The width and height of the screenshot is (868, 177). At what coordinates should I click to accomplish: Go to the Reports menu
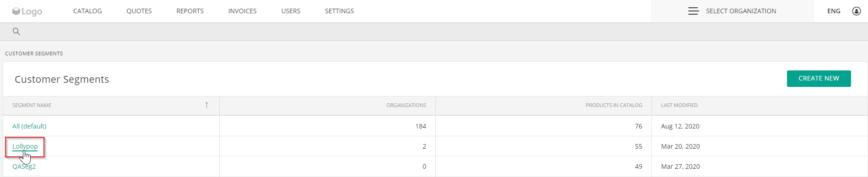190,11
